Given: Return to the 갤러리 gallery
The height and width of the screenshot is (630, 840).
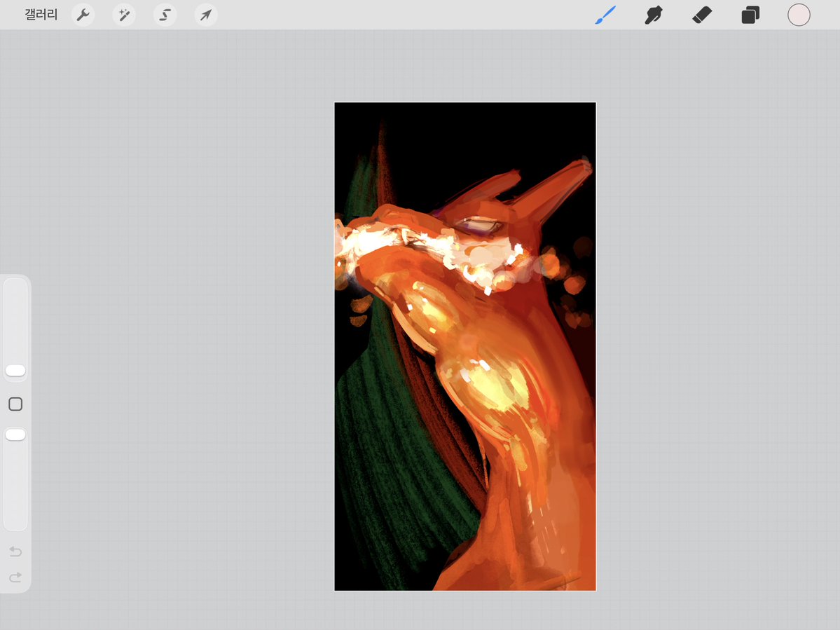Looking at the screenshot, I should [41, 15].
